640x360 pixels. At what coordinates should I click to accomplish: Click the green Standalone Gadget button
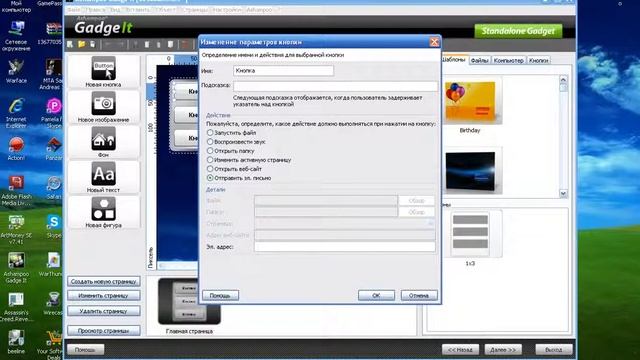518,31
